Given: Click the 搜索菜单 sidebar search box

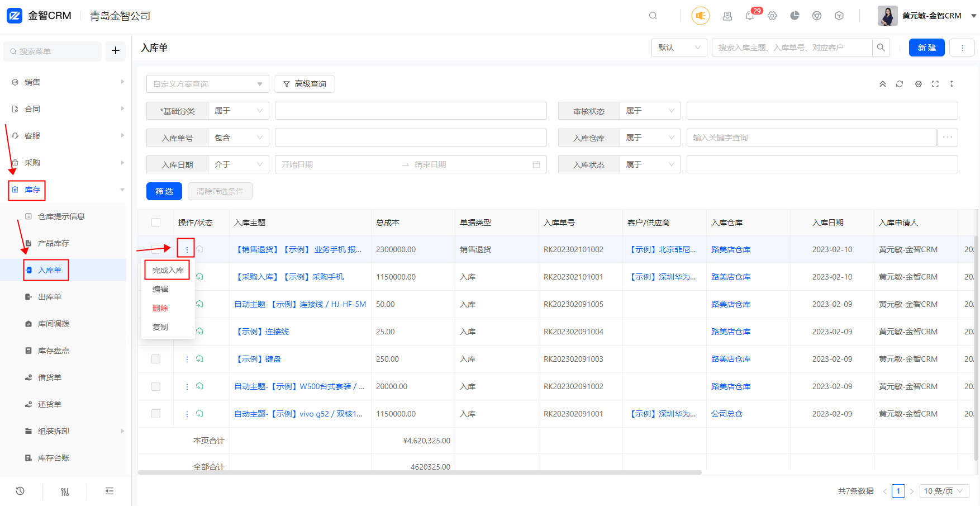Looking at the screenshot, I should pos(53,51).
